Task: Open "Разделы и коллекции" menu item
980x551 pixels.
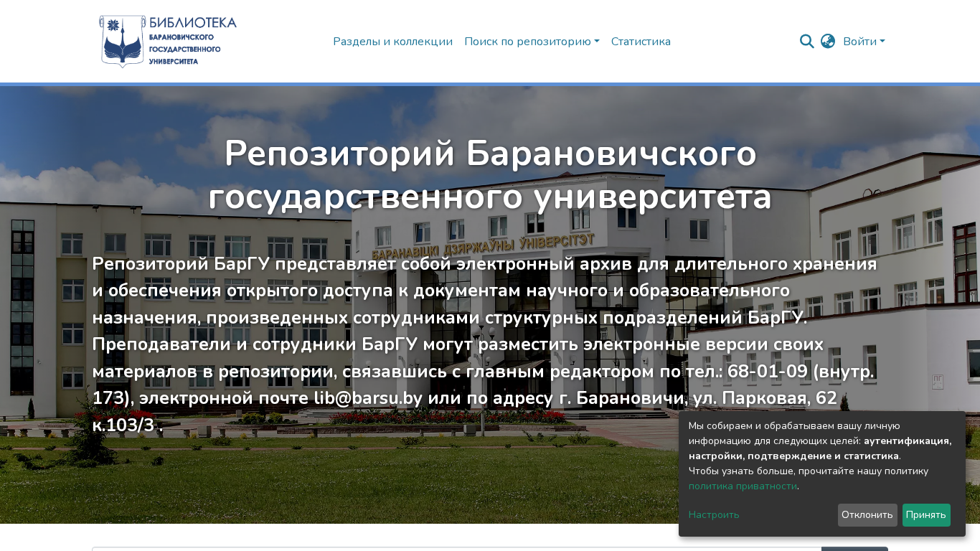Action: 392,42
